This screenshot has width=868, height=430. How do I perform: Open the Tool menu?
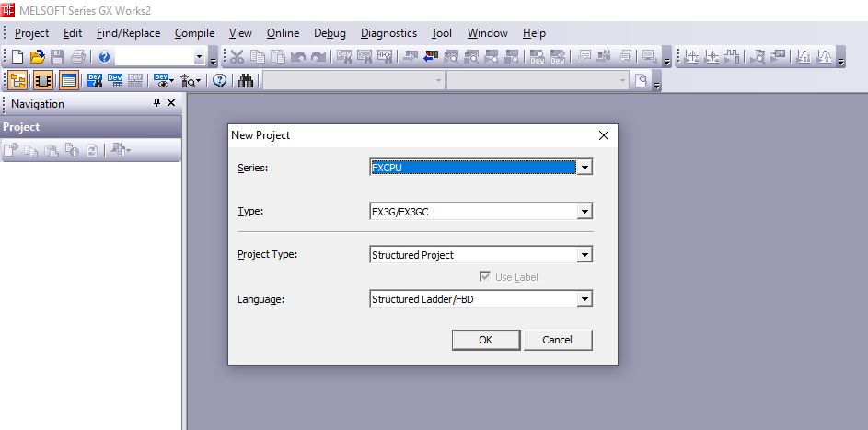click(x=442, y=33)
